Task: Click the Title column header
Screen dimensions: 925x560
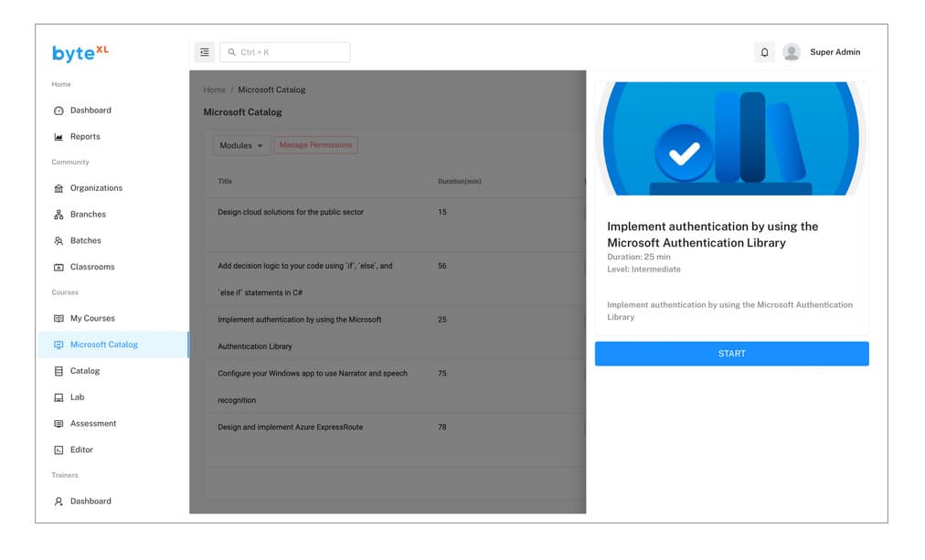Action: (225, 182)
